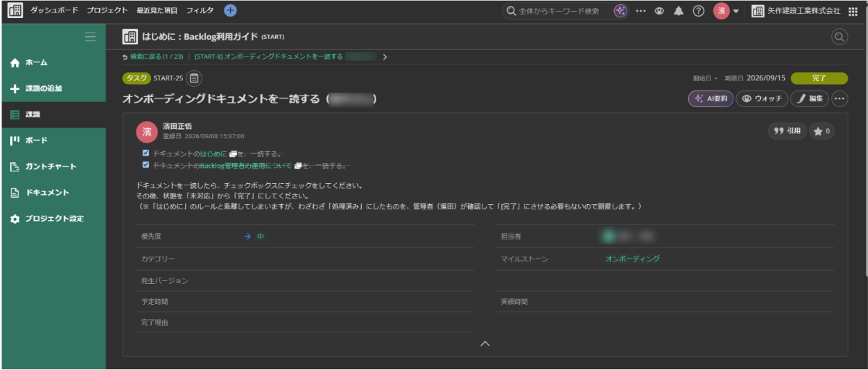
Task: Copy issue key with clipboard icon
Action: (x=194, y=78)
